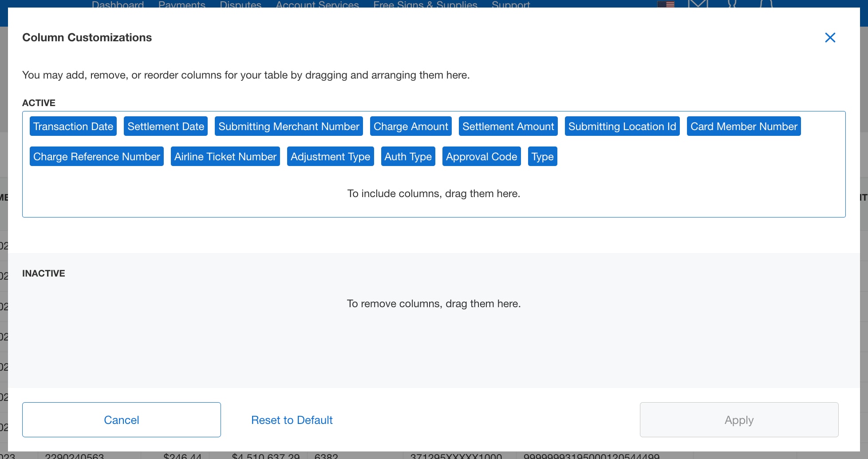
Task: Click the Cancel button
Action: (x=121, y=419)
